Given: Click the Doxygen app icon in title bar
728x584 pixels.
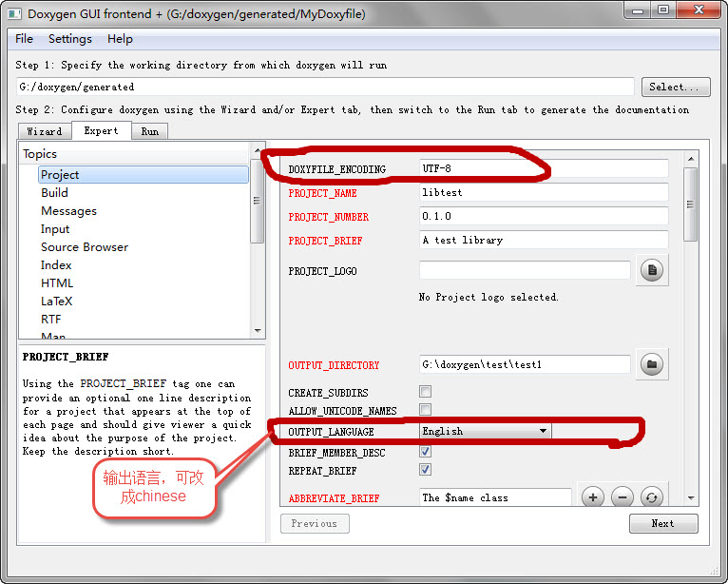Looking at the screenshot, I should tap(14, 14).
